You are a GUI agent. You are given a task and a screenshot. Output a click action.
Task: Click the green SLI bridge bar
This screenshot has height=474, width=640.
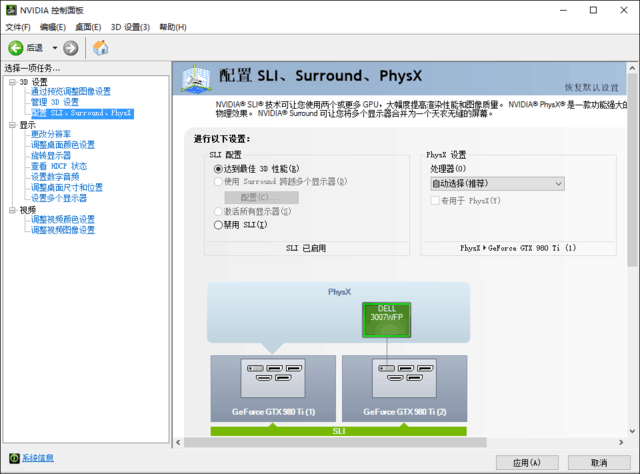339,431
